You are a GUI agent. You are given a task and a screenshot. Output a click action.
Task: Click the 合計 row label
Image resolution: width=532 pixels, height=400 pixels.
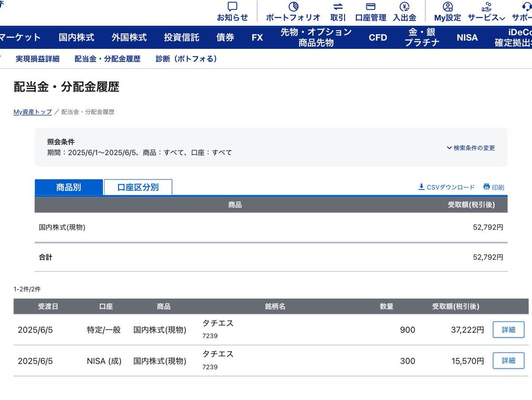46,257
